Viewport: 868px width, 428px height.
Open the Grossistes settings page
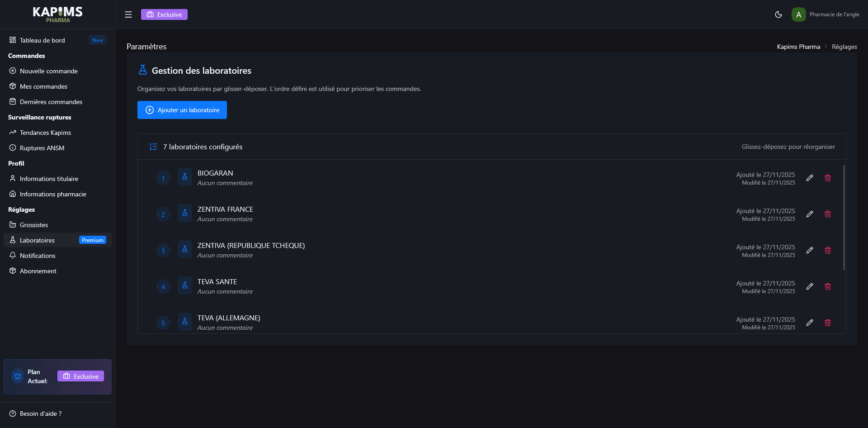pyautogui.click(x=34, y=225)
